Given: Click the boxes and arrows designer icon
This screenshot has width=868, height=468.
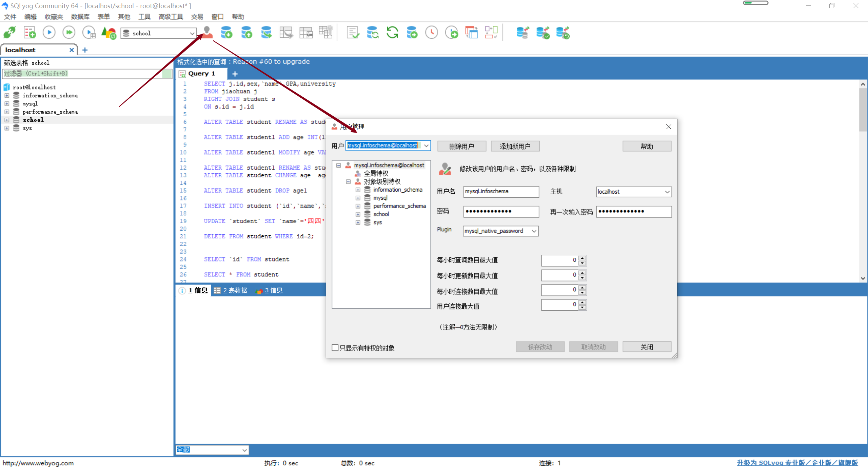Looking at the screenshot, I should pyautogui.click(x=491, y=33).
